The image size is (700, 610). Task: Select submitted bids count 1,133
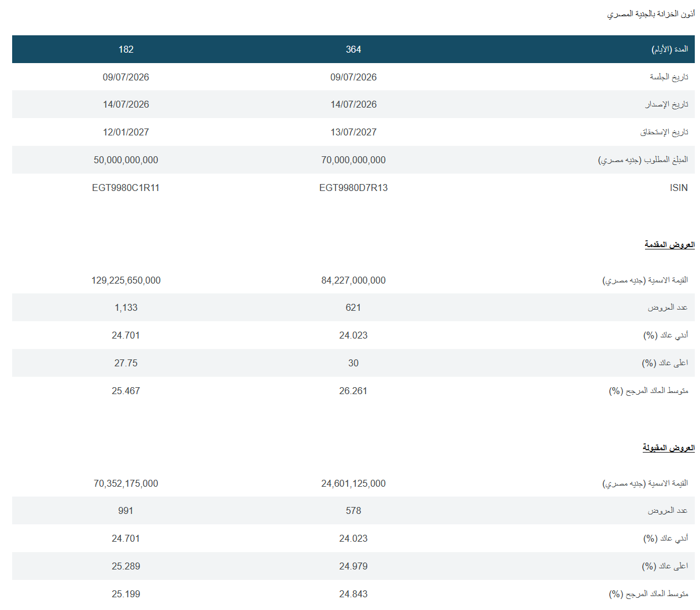[126, 307]
